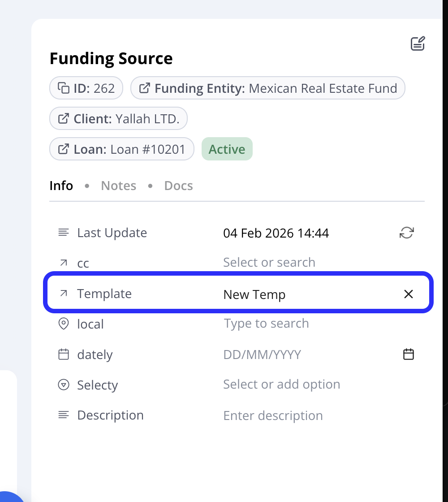The width and height of the screenshot is (448, 502).
Task: Open the calendar icon on dately field
Action: pos(408,354)
